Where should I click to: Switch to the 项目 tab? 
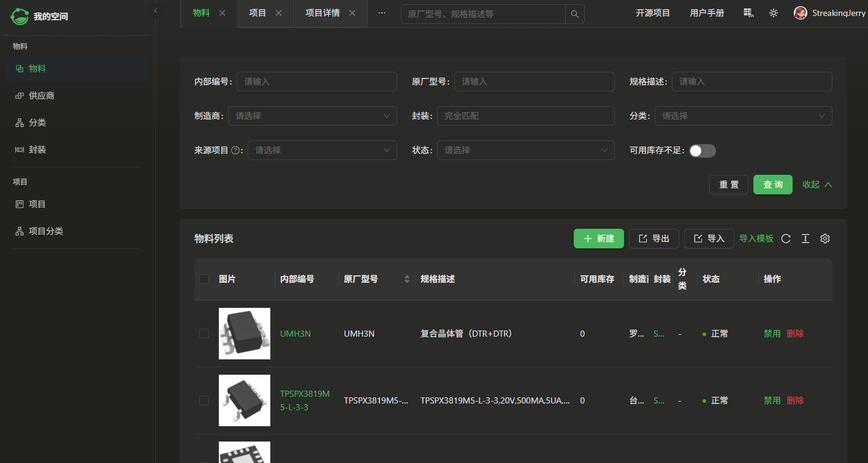257,13
